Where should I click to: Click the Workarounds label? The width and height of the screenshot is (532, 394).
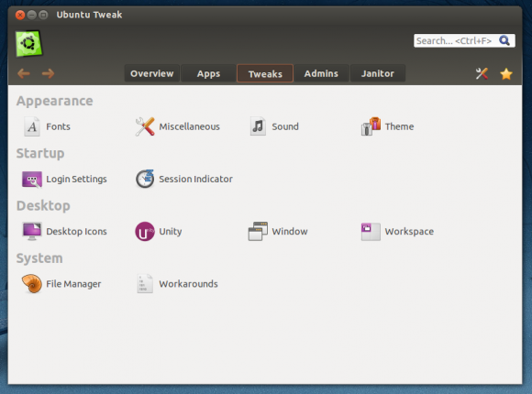[x=188, y=283]
